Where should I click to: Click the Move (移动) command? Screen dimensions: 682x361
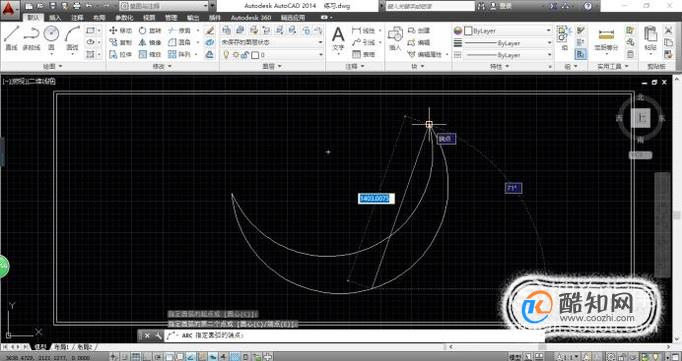(120, 30)
